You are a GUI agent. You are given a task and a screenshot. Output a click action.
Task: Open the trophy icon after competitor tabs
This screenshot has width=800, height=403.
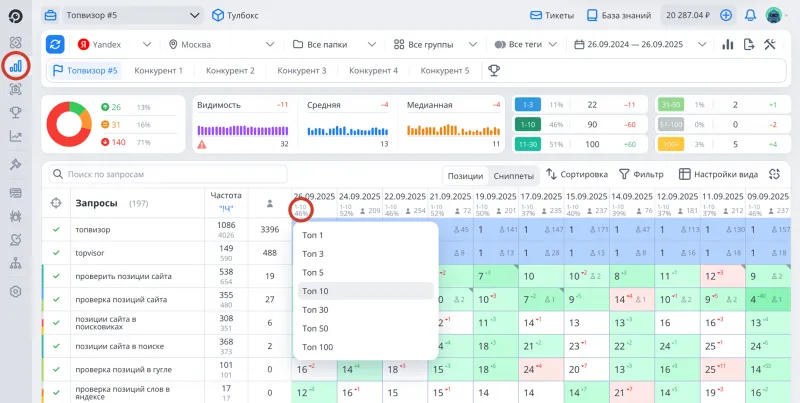click(x=492, y=71)
